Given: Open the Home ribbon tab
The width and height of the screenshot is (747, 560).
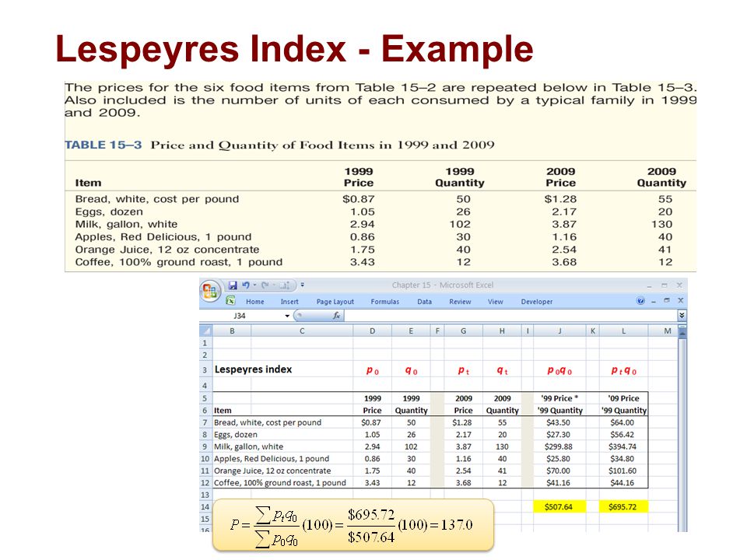Looking at the screenshot, I should 255,302.
